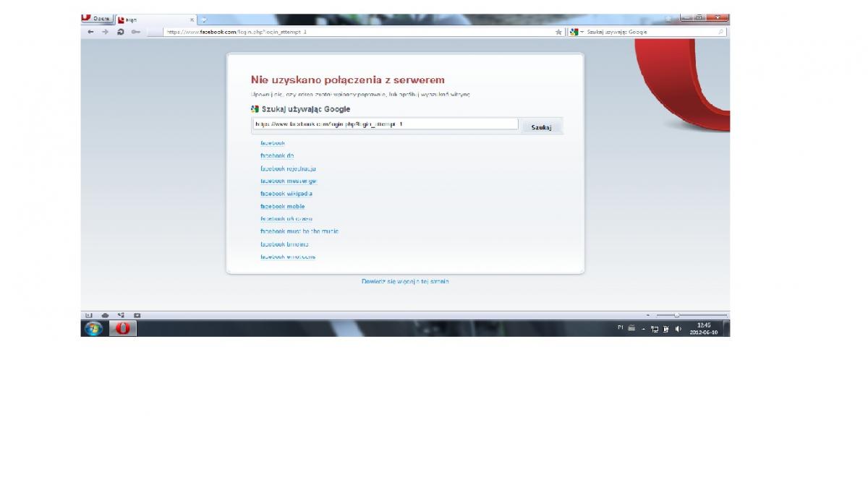Screen dimensions: 868x488
Task: Open the 'facebook wikipedia' suggestion link
Action: pyautogui.click(x=286, y=194)
